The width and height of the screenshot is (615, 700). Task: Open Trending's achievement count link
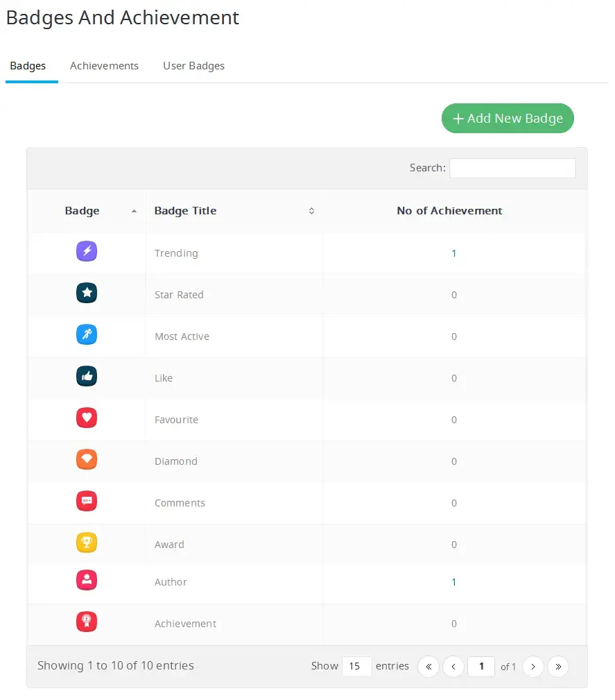tap(454, 253)
